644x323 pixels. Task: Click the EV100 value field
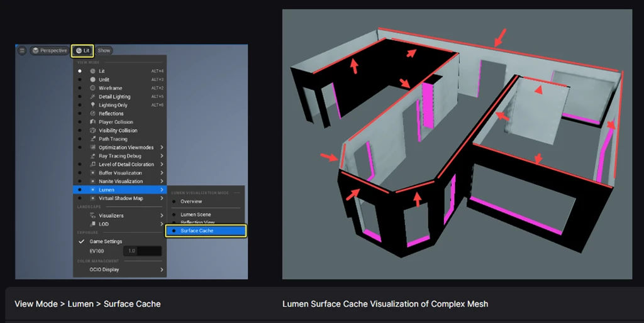point(142,251)
